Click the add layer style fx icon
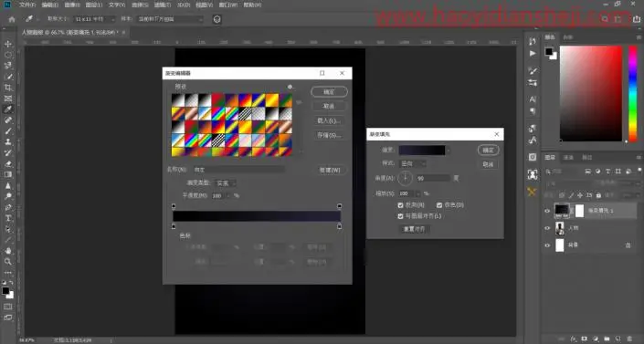Image resolution: width=644 pixels, height=344 pixels. [573, 339]
